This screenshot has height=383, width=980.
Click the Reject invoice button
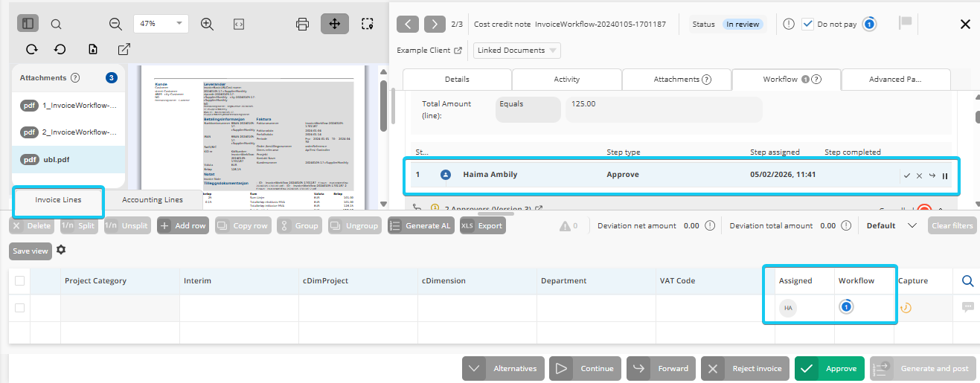[x=746, y=368]
